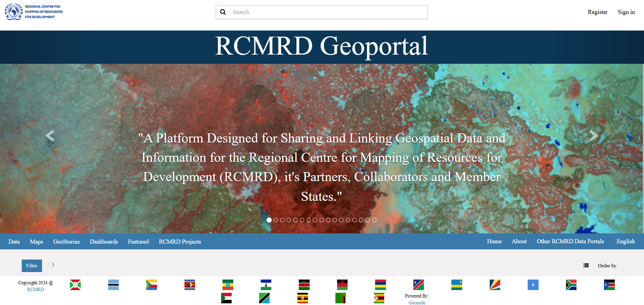Select the first carousel slide indicator
644x305 pixels.
pos(269,220)
